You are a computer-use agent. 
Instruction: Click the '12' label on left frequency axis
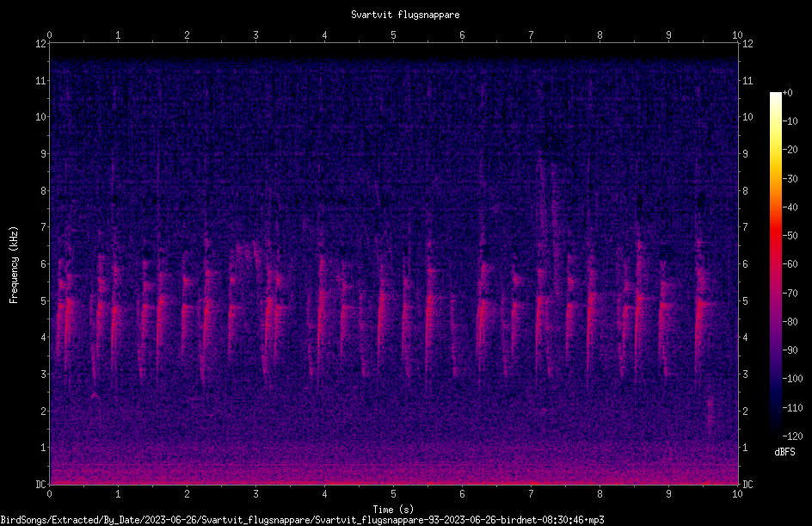click(x=40, y=44)
